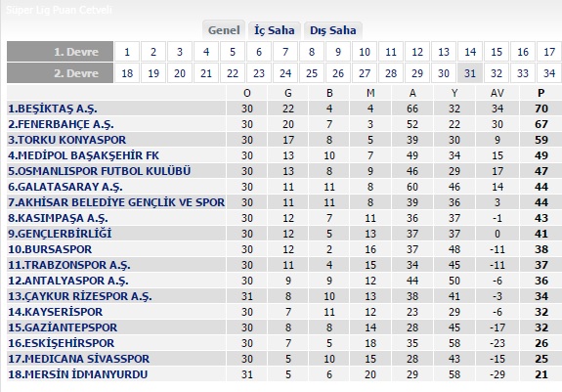Image resolution: width=562 pixels, height=392 pixels.
Task: Click AKHİSAR BELEDİYE GENÇLİK VE SPOR link
Action: 116,202
